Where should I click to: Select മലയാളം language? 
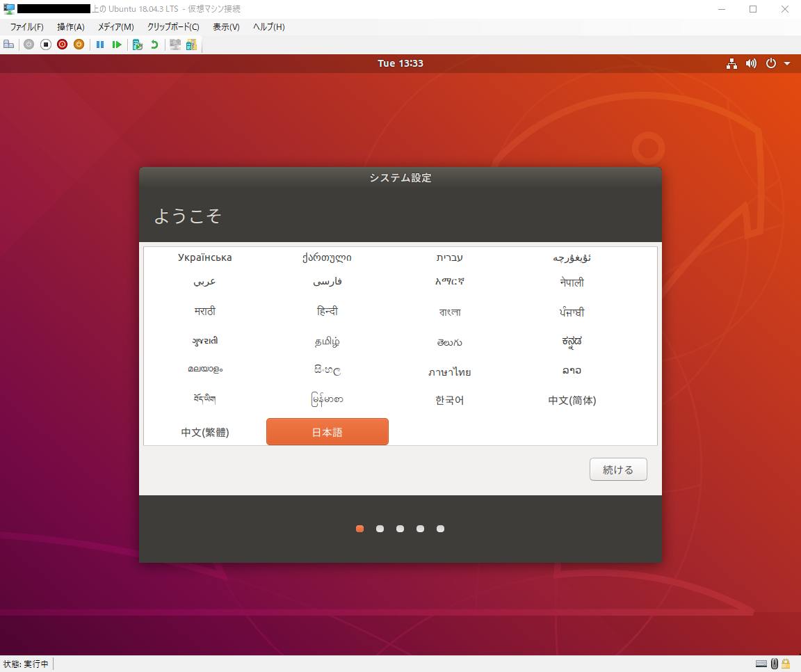coord(205,369)
